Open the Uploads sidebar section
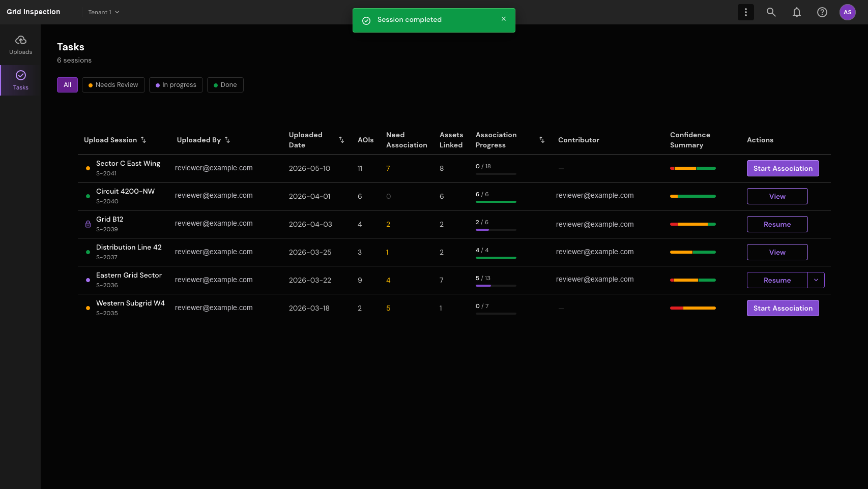 pyautogui.click(x=20, y=45)
